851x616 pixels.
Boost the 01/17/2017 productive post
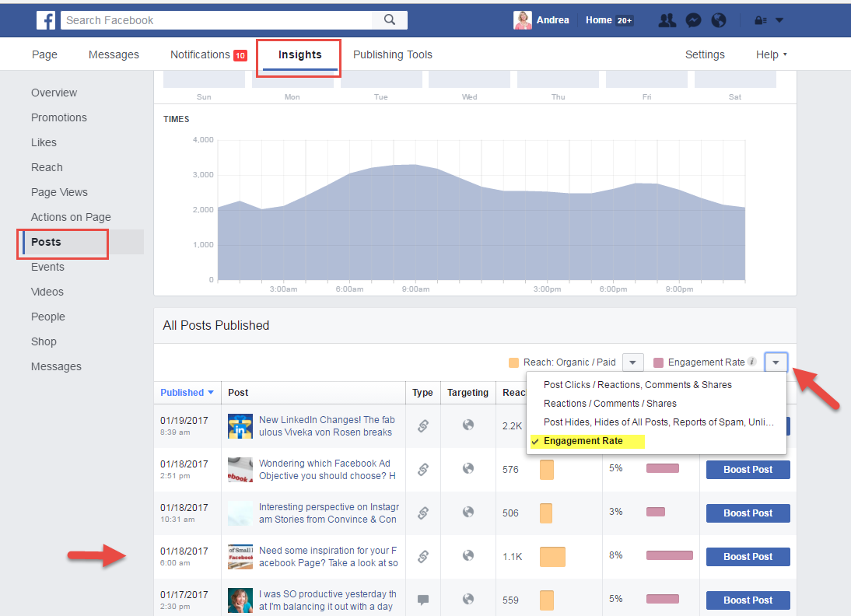(x=748, y=600)
